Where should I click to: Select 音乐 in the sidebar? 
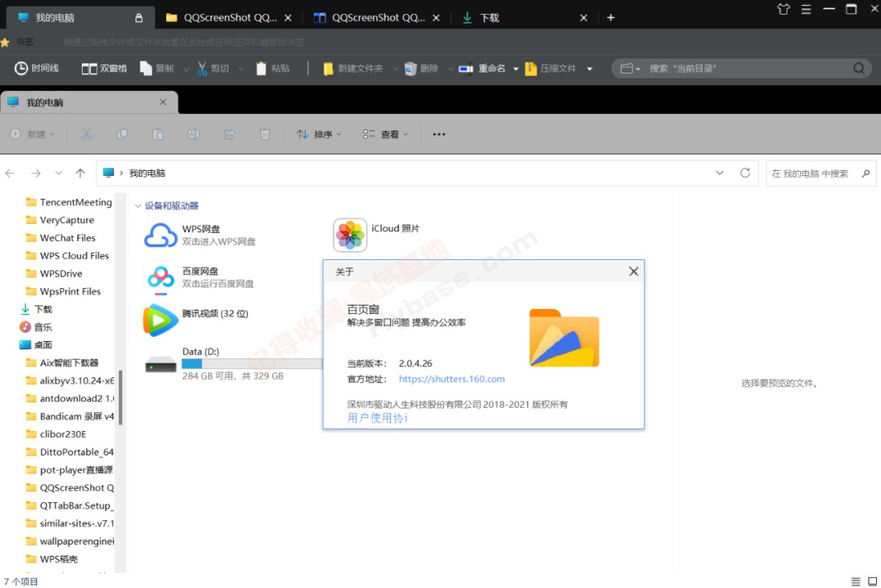click(36, 327)
